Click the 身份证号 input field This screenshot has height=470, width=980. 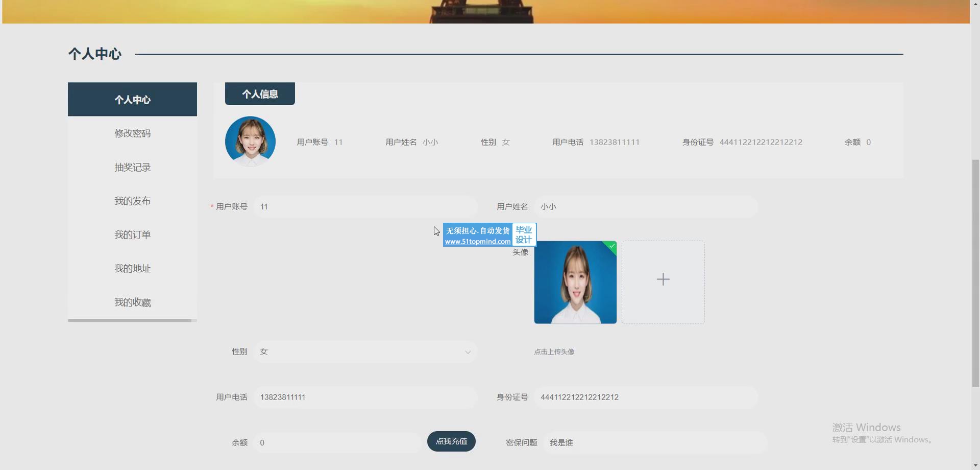click(646, 397)
